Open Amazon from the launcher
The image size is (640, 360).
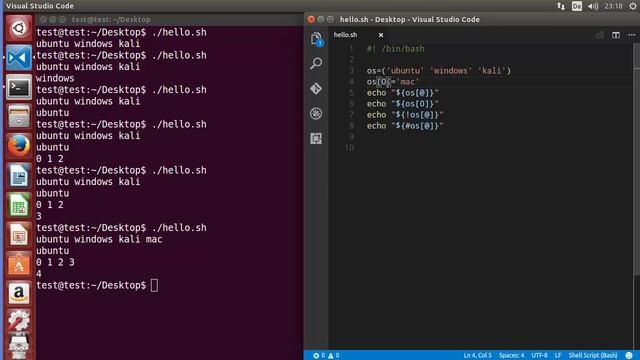point(18,293)
